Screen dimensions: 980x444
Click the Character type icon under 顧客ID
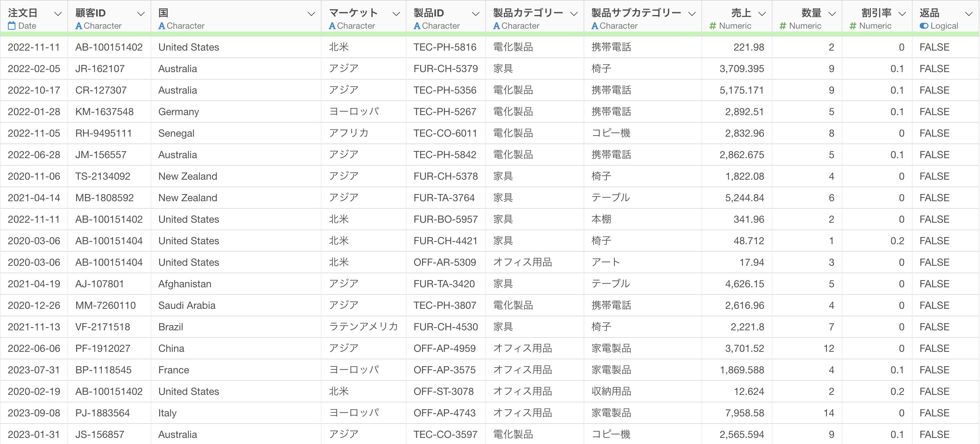coord(79,25)
